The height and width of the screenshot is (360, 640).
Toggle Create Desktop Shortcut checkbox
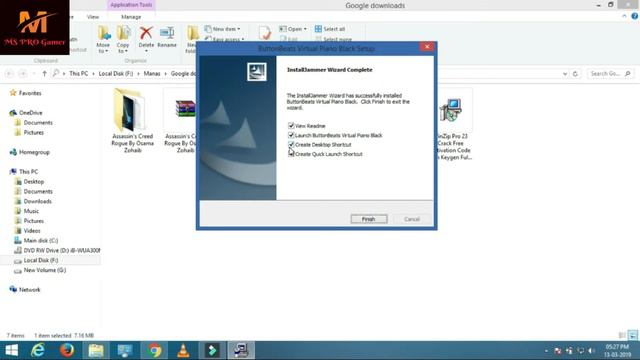tap(291, 144)
